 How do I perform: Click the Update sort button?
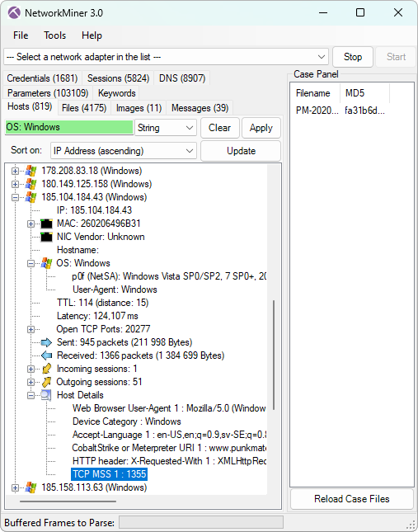(241, 151)
